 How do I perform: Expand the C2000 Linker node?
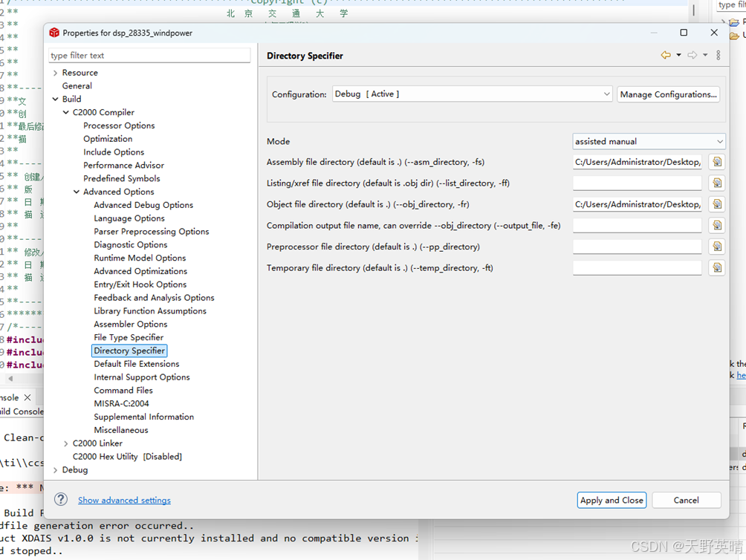pos(65,443)
